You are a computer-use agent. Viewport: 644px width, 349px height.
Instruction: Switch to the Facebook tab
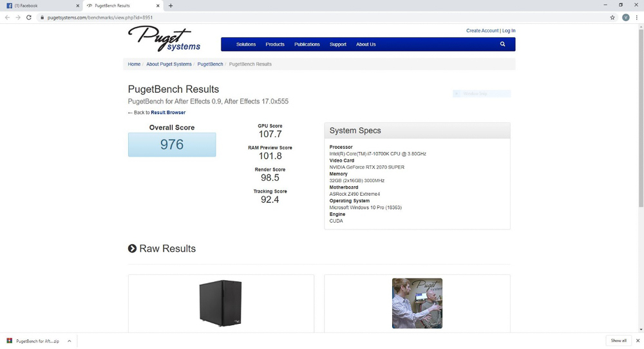tap(41, 6)
